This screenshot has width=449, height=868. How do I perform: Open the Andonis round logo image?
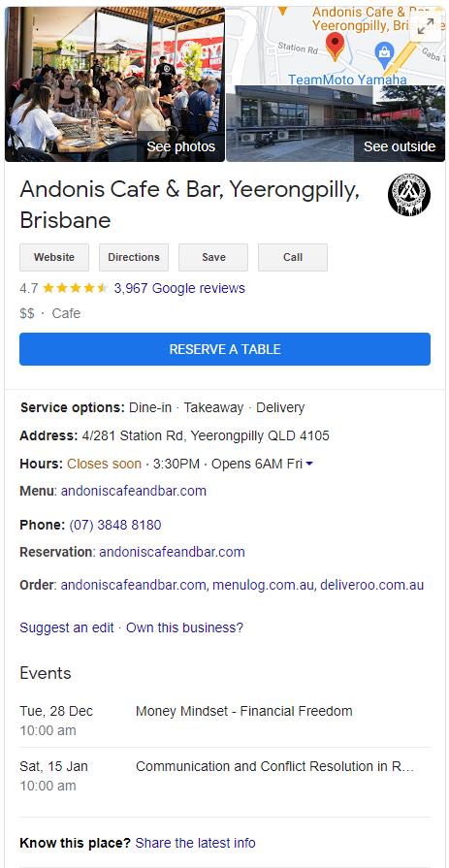pyautogui.click(x=409, y=195)
